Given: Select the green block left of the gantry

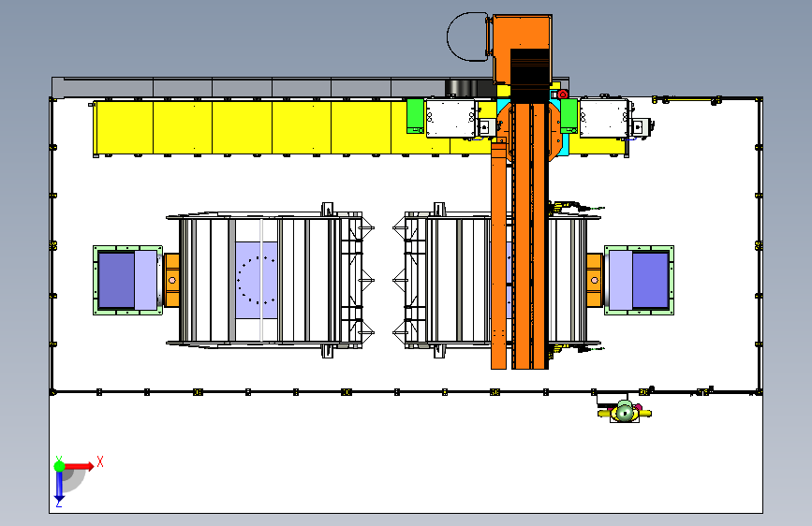Looking at the screenshot, I should point(415,116).
